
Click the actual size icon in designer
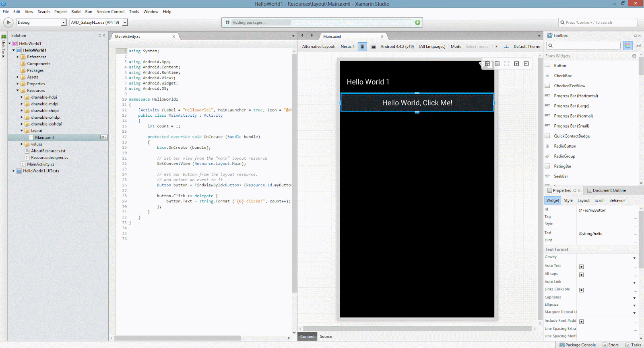point(497,64)
